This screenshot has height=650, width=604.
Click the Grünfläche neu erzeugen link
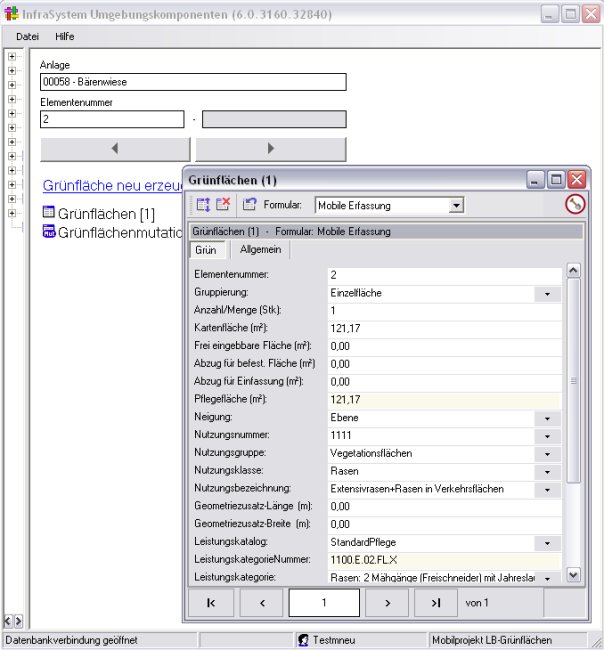(x=112, y=186)
